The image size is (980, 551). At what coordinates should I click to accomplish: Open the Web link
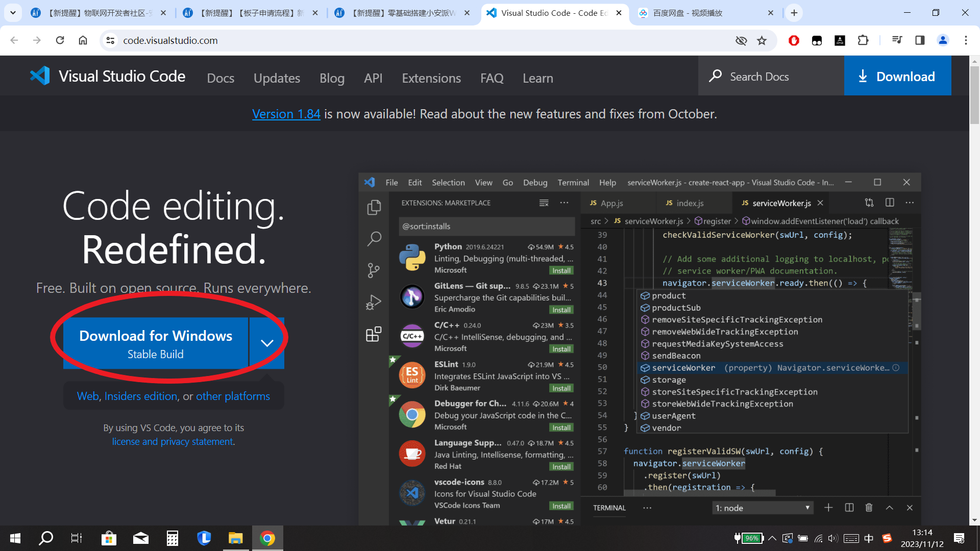click(88, 396)
